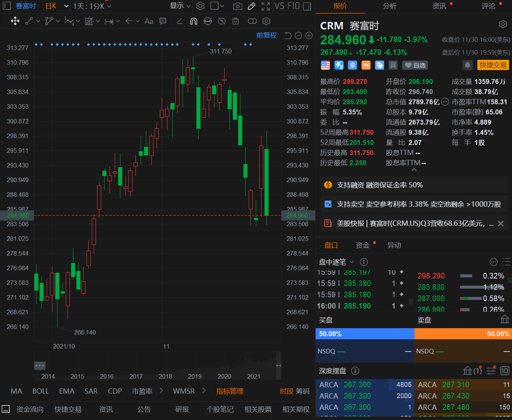Toggle the magnet snap tool
Image resolution: width=512 pixels, height=420 pixels.
[194, 21]
